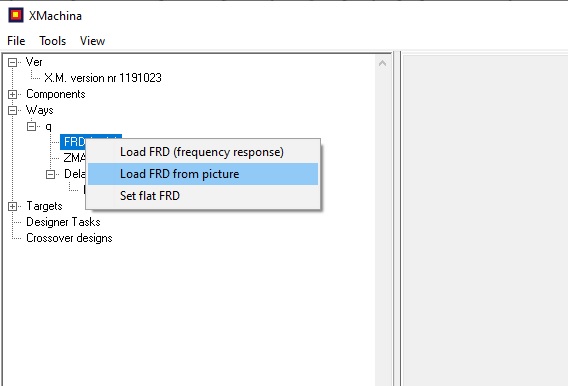The width and height of the screenshot is (568, 386).
Task: Select Load FRD from picture
Action: point(203,174)
